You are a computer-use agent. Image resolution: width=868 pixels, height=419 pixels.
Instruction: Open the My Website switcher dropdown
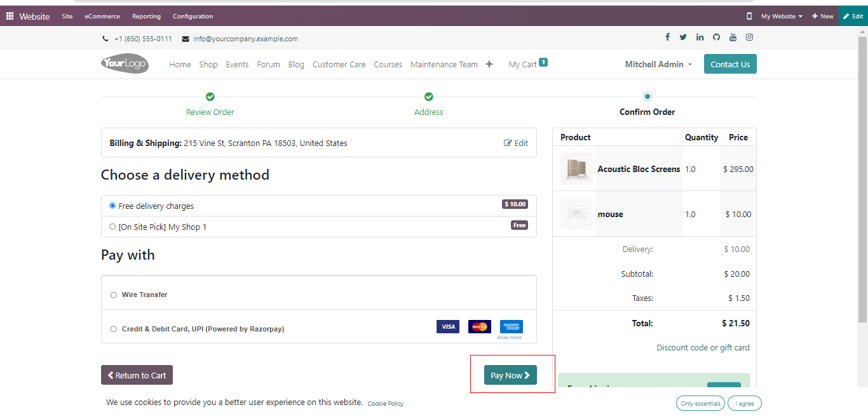[782, 16]
